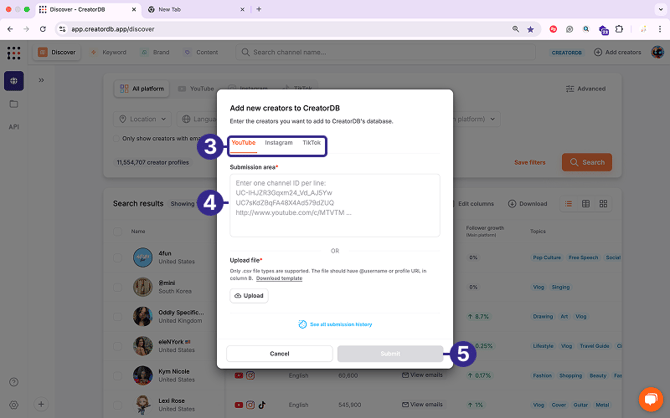Open See all submission history link

(335, 324)
